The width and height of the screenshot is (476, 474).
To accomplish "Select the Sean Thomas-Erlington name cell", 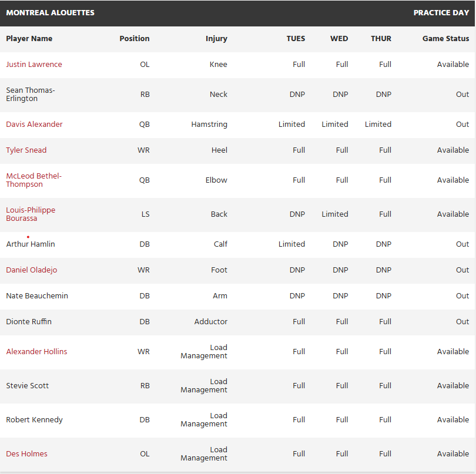I will point(31,95).
